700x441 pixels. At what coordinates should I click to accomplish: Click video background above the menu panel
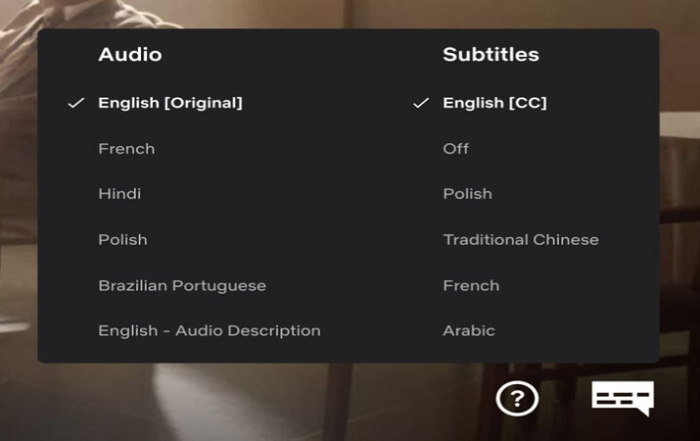tap(350, 13)
